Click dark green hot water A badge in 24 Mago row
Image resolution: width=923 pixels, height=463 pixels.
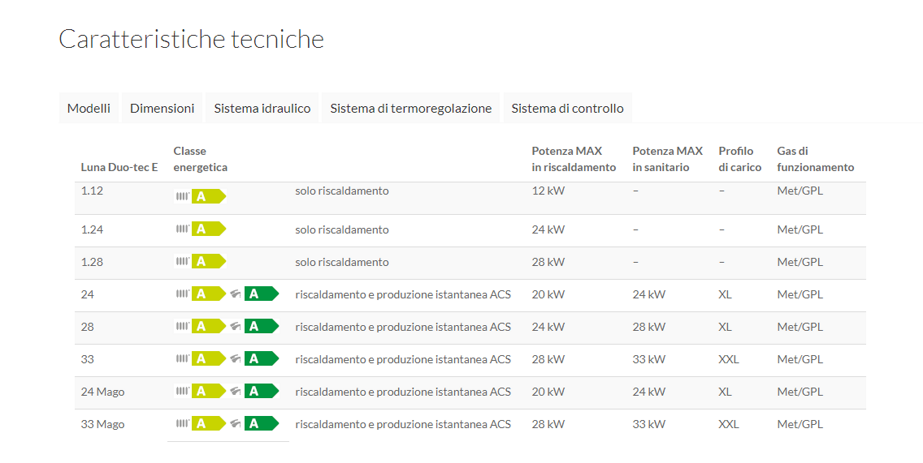[261, 391]
